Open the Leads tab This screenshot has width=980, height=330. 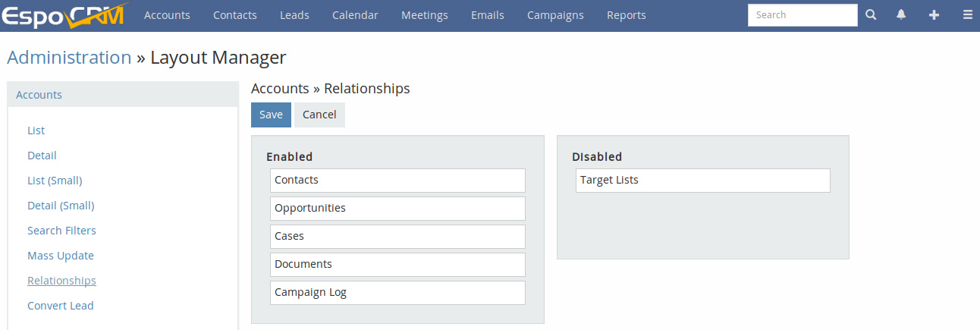[x=294, y=15]
